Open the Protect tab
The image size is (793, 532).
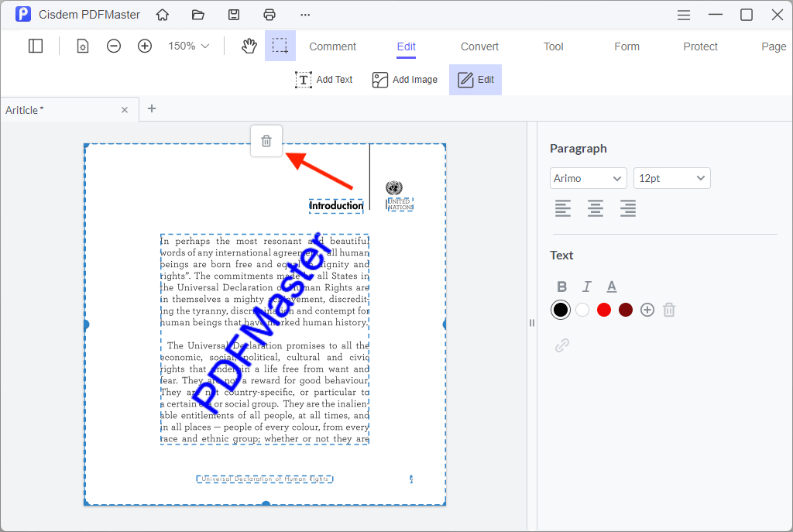tap(700, 46)
